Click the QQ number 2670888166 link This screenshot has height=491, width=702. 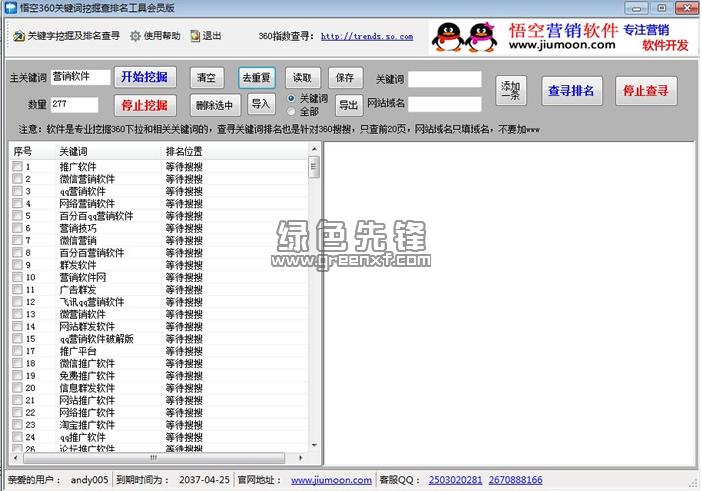[x=515, y=480]
